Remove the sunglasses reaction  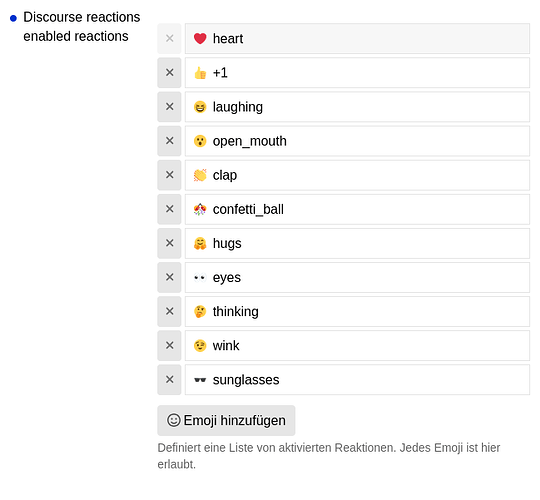169,379
